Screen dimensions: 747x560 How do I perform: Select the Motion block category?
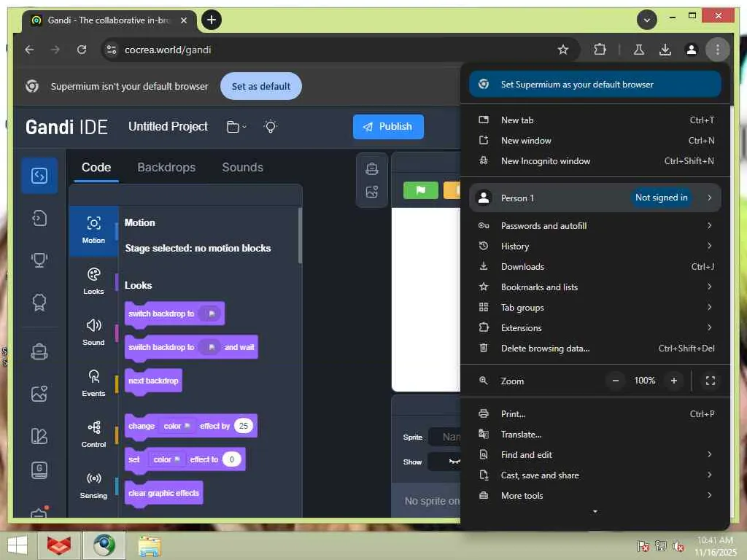93,230
